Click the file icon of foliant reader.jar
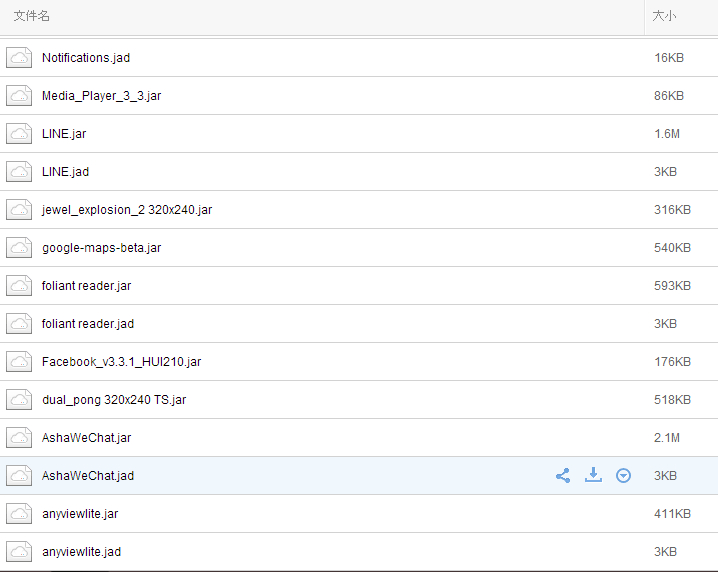The width and height of the screenshot is (718, 572). (19, 286)
